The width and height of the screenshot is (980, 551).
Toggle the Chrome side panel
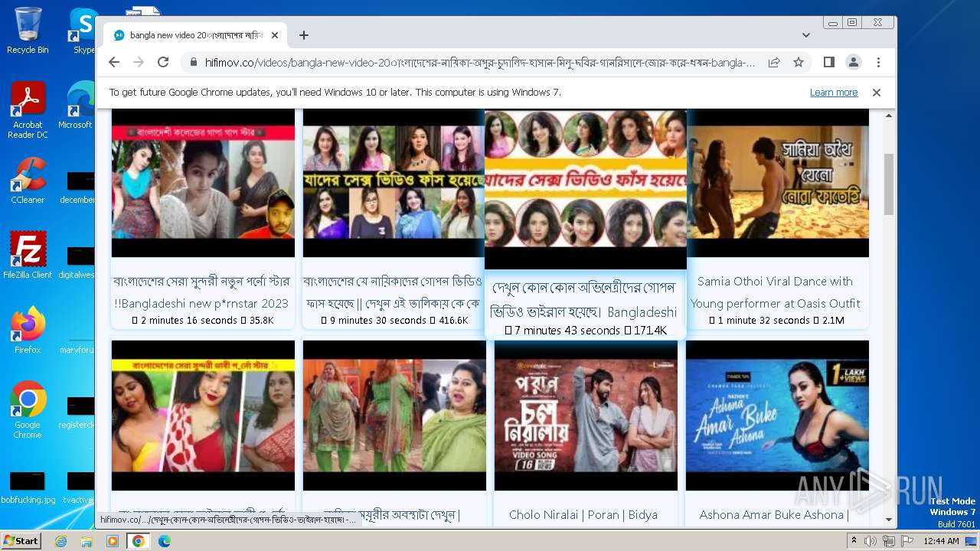click(829, 62)
